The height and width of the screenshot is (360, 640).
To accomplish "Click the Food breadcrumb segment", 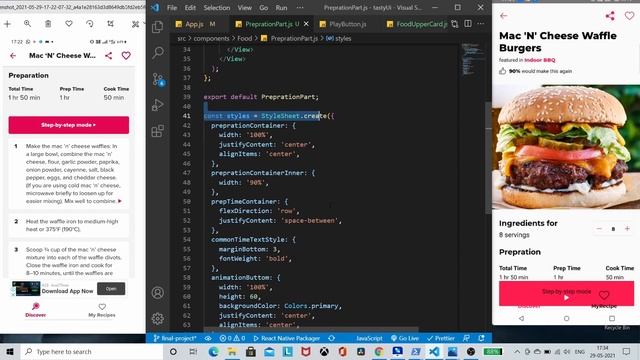I will (x=244, y=38).
